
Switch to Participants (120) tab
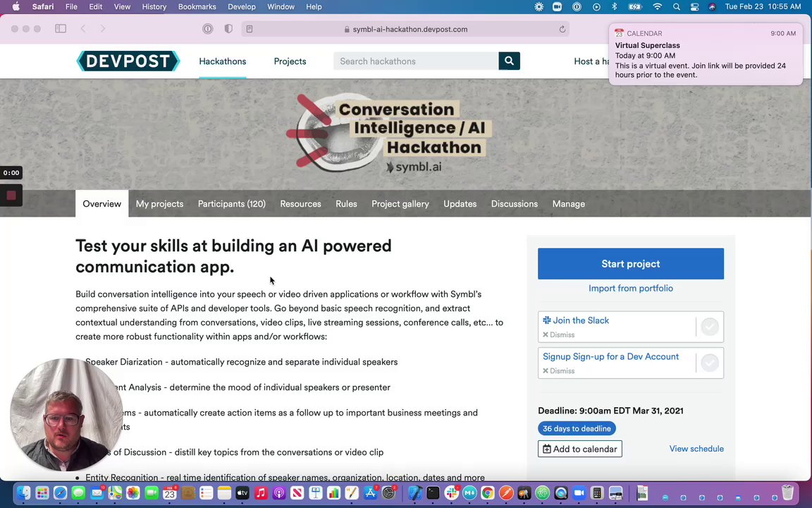(x=231, y=204)
